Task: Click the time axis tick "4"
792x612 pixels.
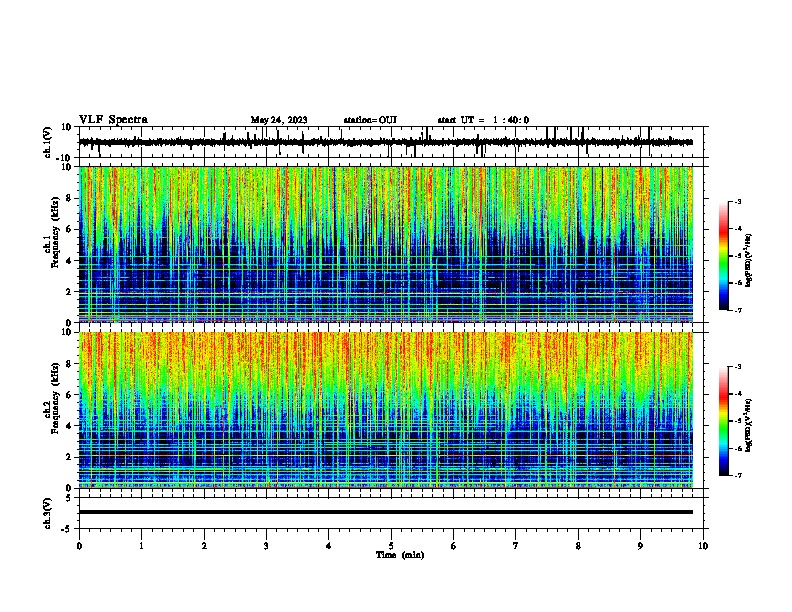Action: coord(329,546)
